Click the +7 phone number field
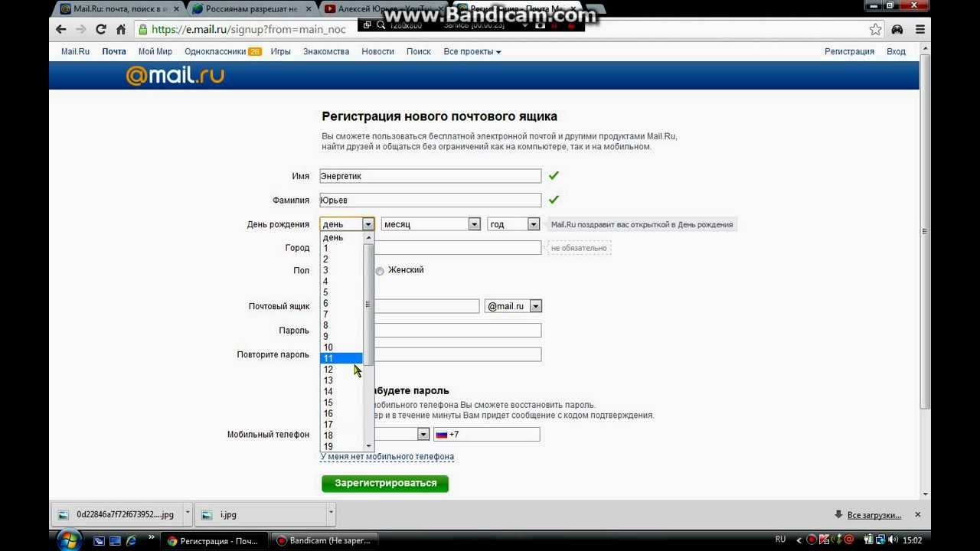This screenshot has width=980, height=551. (486, 435)
